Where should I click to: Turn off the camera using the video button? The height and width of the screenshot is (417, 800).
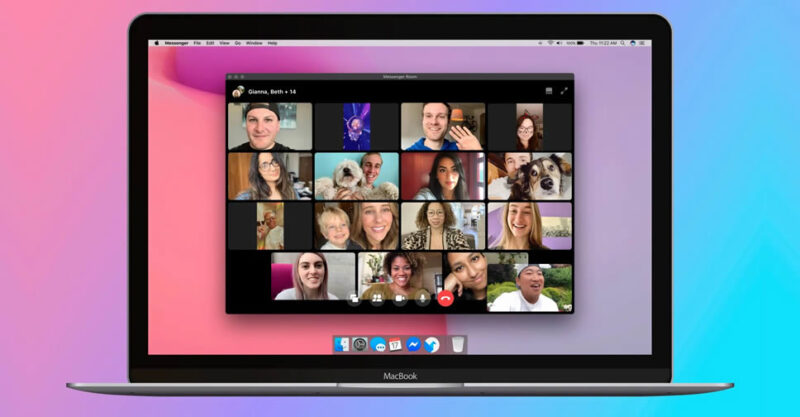400,298
